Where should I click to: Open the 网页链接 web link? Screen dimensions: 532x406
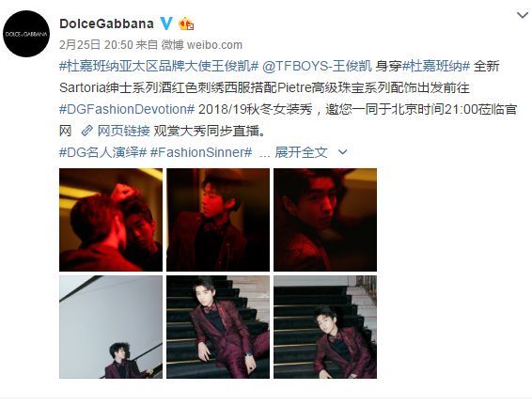coord(123,131)
